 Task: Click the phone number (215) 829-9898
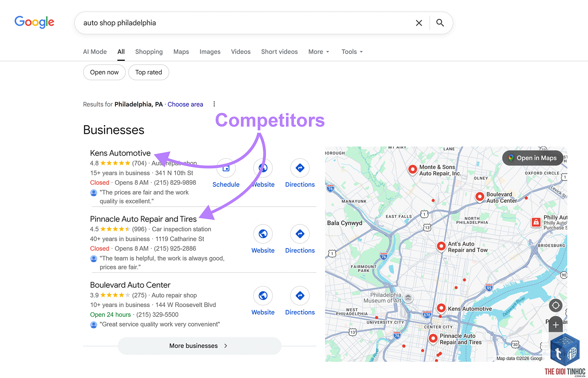[x=175, y=183]
